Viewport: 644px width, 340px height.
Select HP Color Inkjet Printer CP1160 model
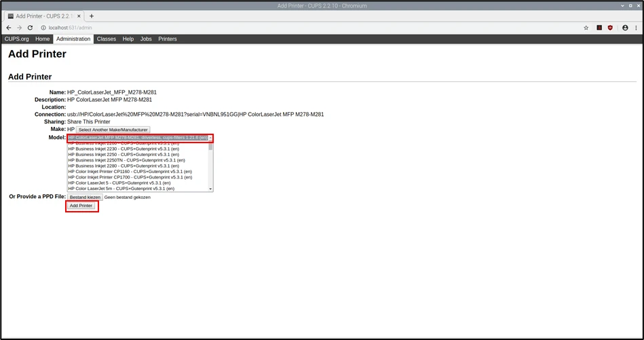click(x=138, y=172)
